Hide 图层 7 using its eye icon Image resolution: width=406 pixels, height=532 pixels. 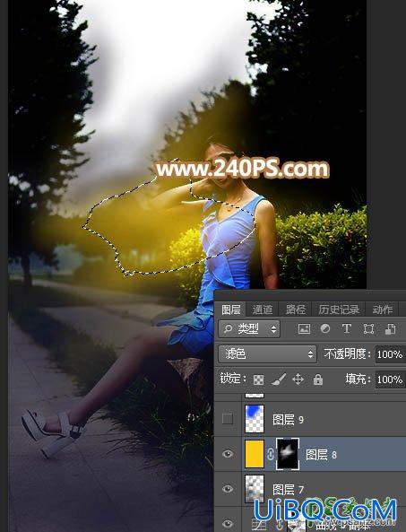tap(228, 489)
